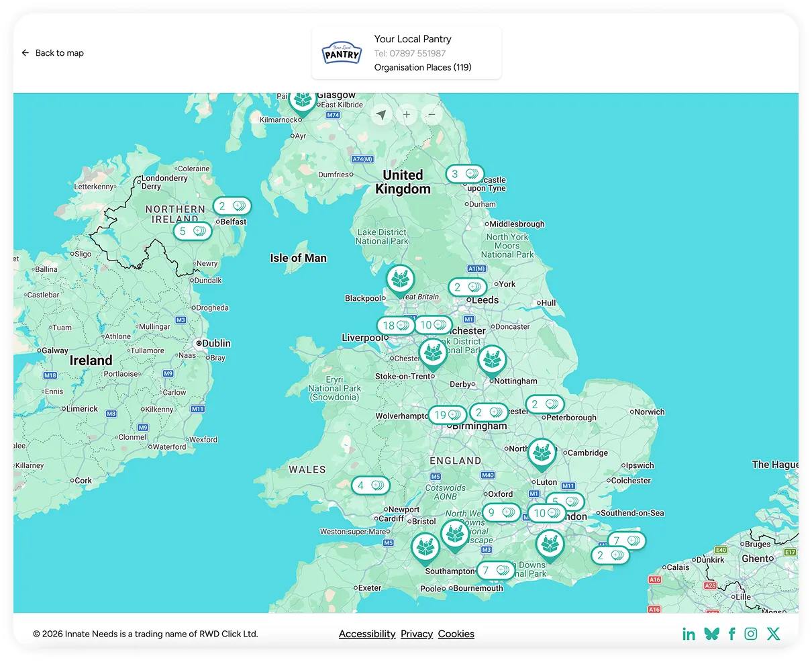Open the cluster of 2 near Leeds
Viewport: 812px width, 662px height.
[x=467, y=287]
